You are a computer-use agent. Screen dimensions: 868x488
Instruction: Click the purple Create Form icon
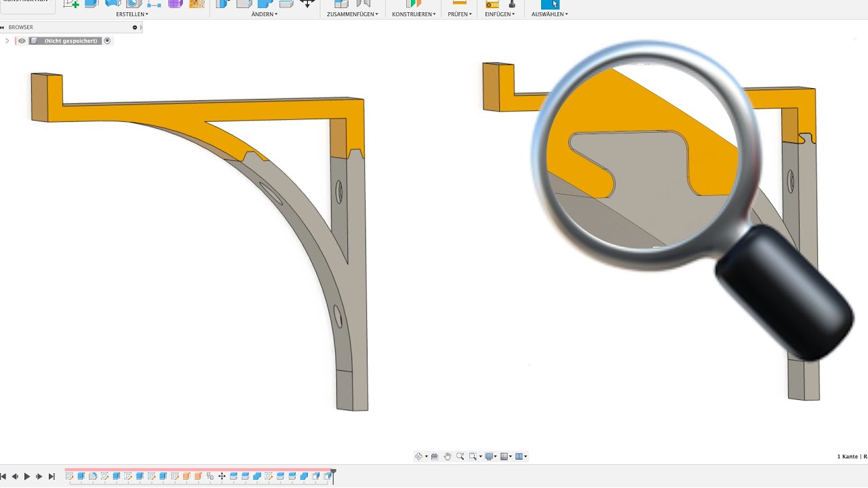tap(175, 3)
